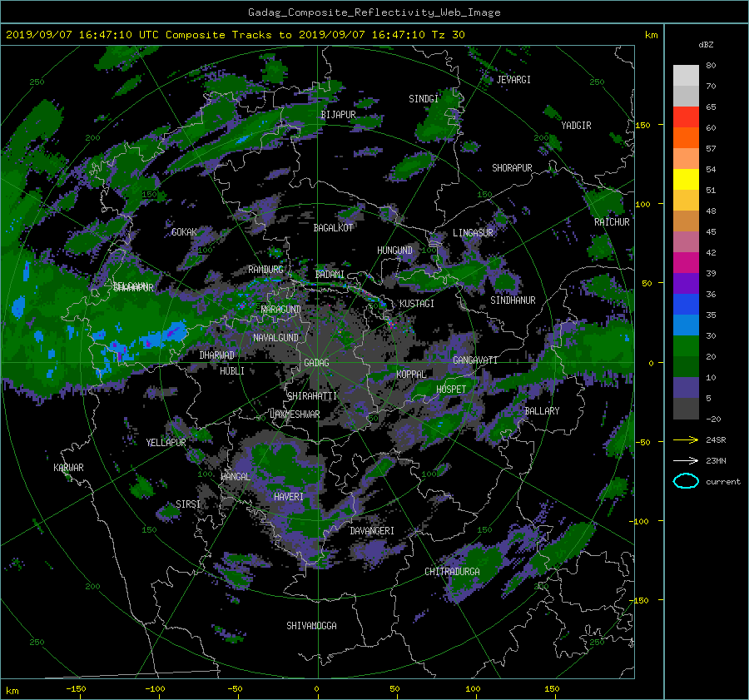Click the RAMDURG city label

coord(265,270)
